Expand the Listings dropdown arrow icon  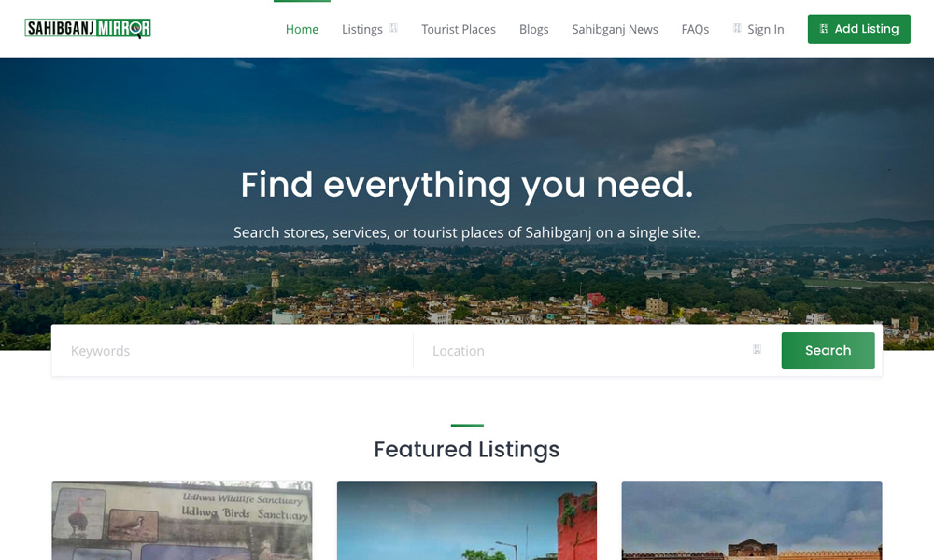point(393,28)
